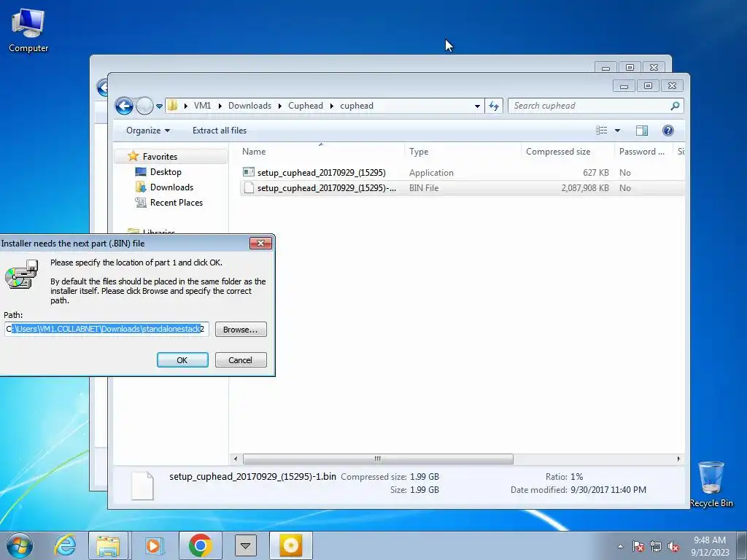This screenshot has height=560, width=747.
Task: Go back with the Explorer back arrow
Action: pyautogui.click(x=124, y=106)
